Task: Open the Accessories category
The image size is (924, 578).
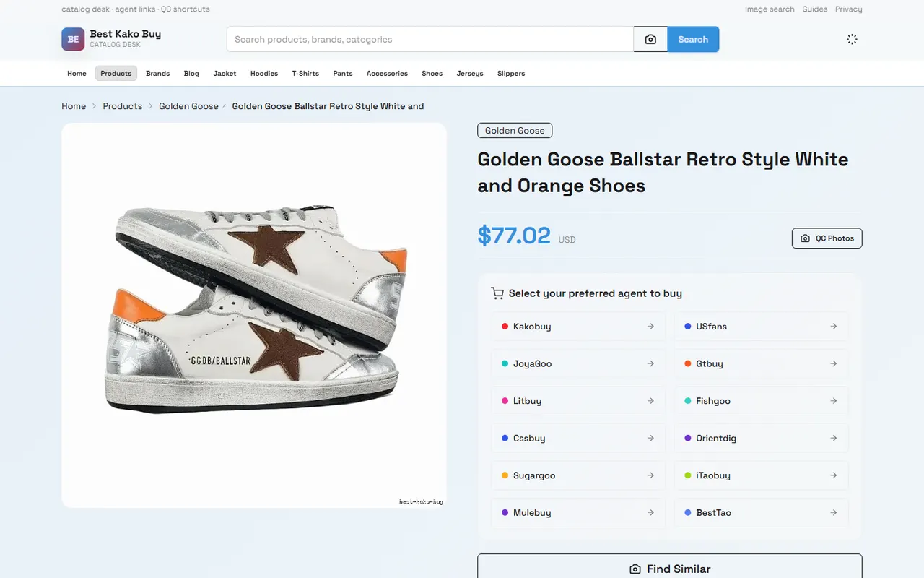Action: click(387, 73)
